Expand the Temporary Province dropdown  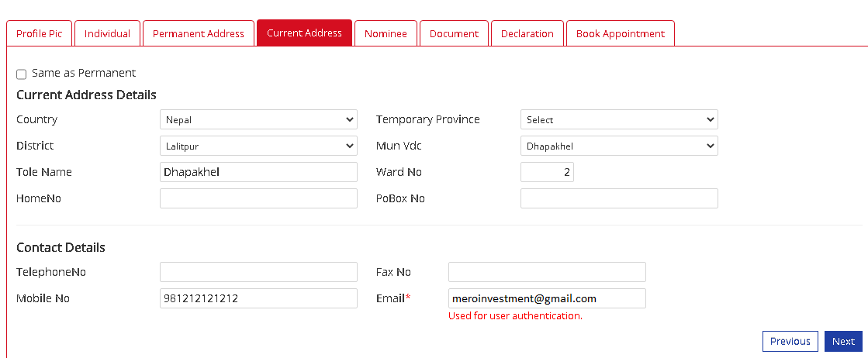619,120
